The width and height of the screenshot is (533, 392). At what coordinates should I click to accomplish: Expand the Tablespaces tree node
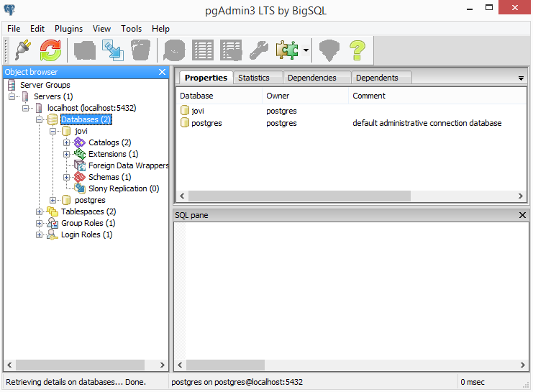click(40, 211)
